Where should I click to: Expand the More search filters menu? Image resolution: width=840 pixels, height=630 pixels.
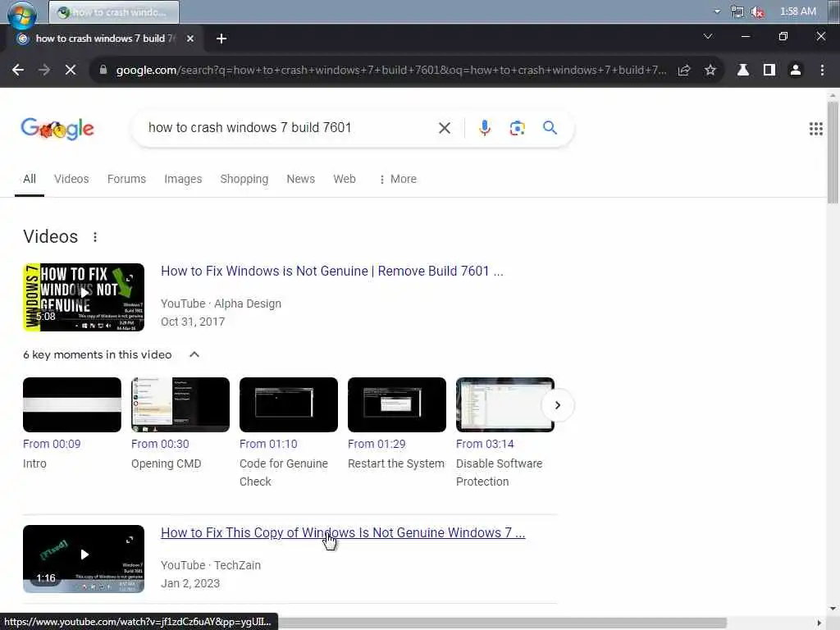[398, 179]
